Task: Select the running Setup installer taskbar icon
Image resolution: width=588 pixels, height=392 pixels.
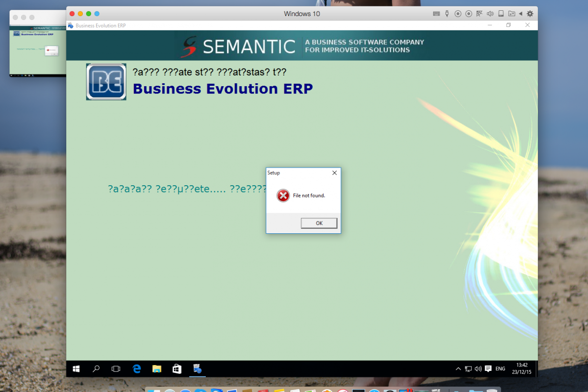Action: (197, 368)
